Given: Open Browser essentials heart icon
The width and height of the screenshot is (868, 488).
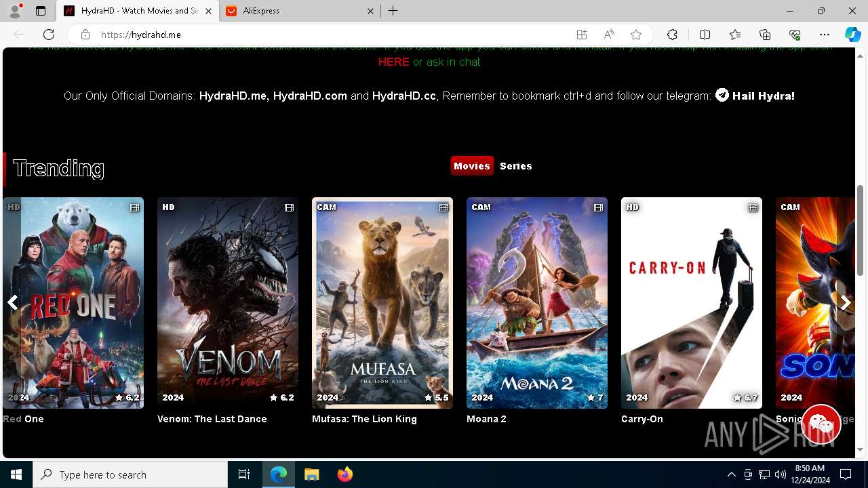Looking at the screenshot, I should pyautogui.click(x=795, y=35).
